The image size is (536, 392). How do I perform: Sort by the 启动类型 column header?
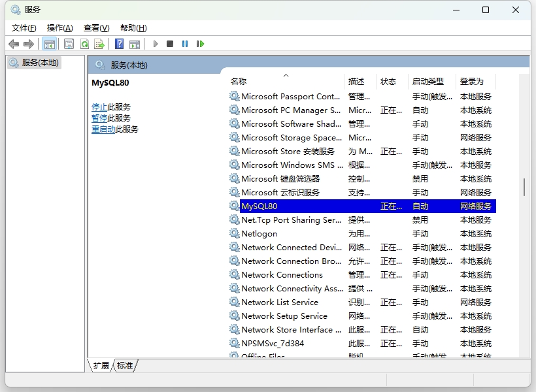pyautogui.click(x=427, y=82)
